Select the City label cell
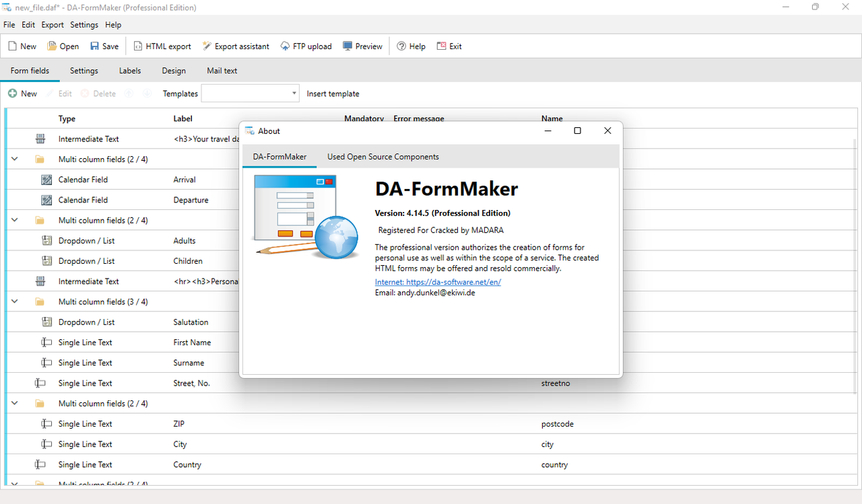The height and width of the screenshot is (504, 862). click(180, 444)
